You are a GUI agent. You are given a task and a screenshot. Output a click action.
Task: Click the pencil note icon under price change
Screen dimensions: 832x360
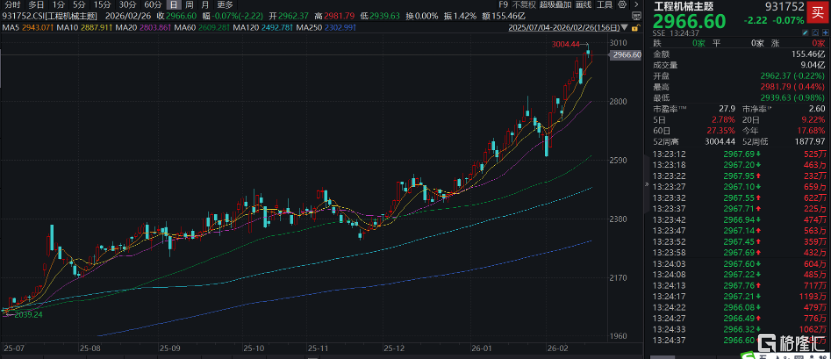coord(805,33)
